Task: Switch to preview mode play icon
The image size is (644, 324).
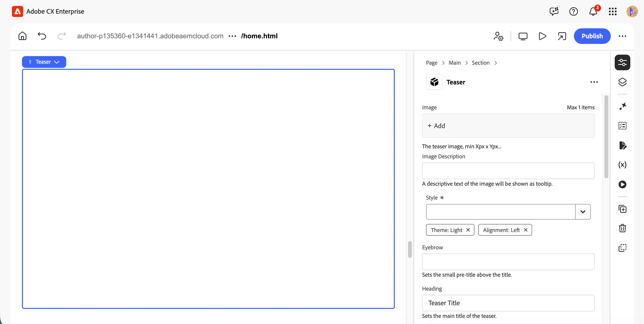Action: (542, 36)
